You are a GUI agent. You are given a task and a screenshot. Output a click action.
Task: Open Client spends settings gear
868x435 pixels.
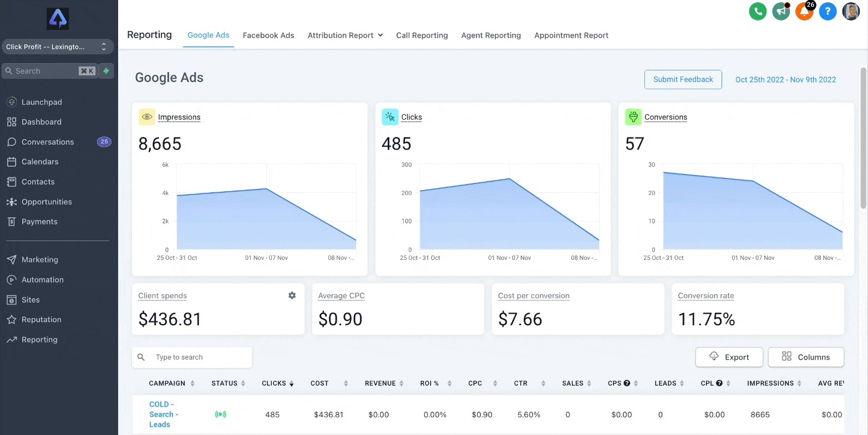coord(292,296)
